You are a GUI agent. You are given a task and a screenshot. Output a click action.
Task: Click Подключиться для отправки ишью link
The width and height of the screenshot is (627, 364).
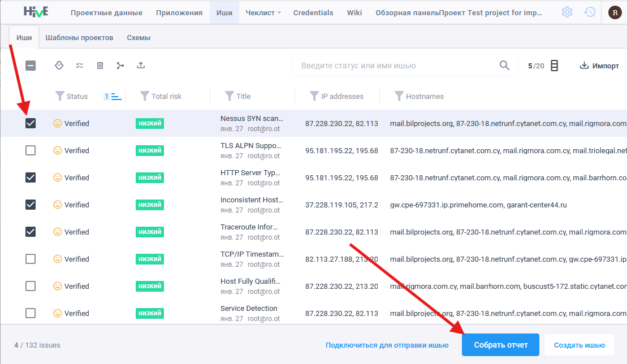[x=387, y=345]
